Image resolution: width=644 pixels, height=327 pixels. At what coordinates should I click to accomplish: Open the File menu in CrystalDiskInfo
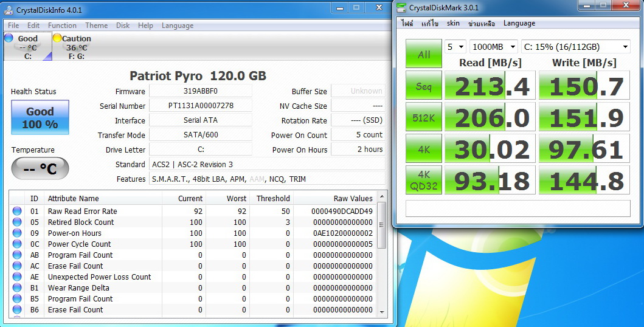click(13, 26)
